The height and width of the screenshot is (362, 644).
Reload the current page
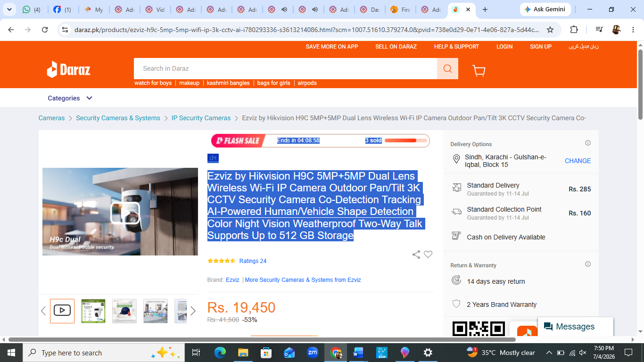[x=45, y=30]
